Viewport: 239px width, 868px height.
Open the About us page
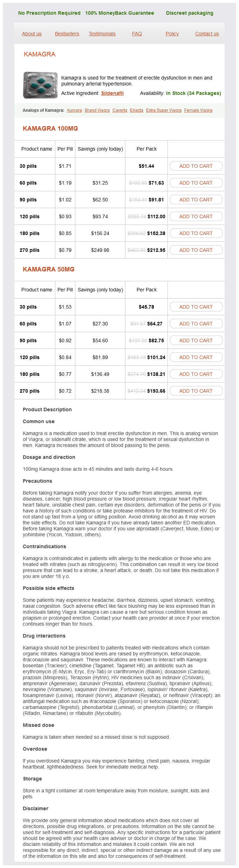tap(32, 34)
